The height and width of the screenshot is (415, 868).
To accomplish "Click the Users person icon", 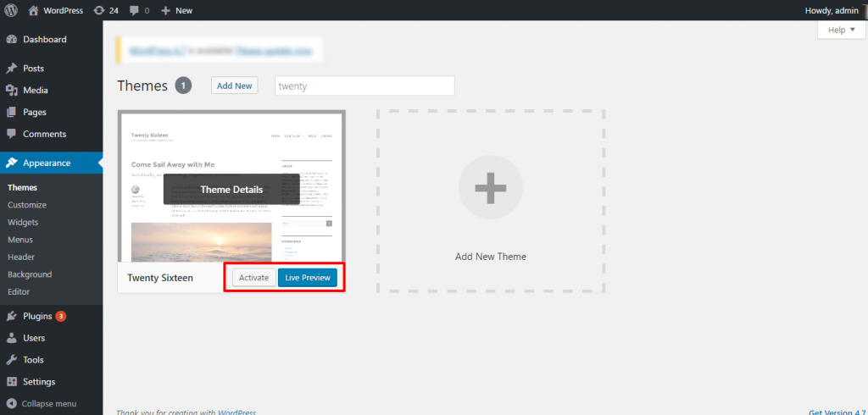I will (11, 338).
